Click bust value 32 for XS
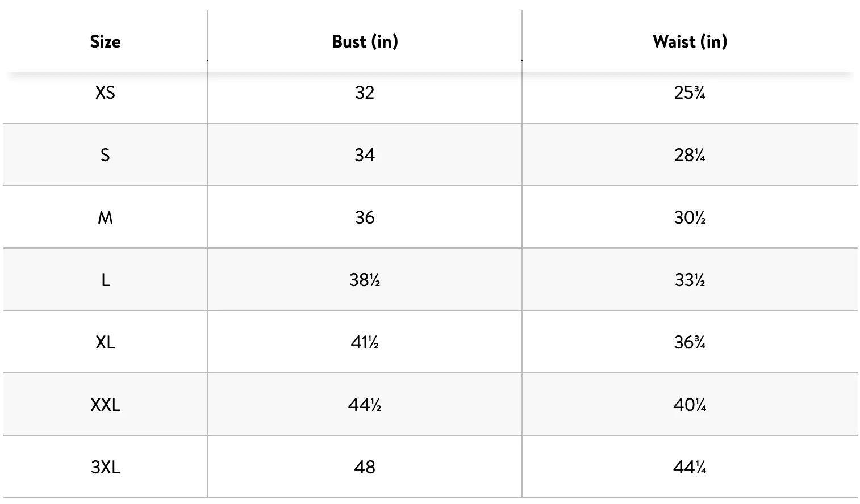Screen dimensions: 860x504 point(365,93)
